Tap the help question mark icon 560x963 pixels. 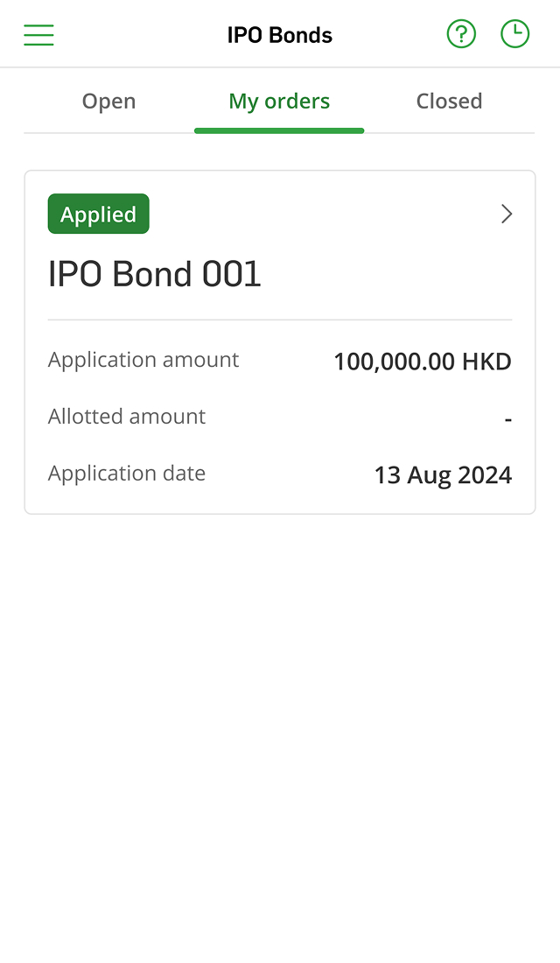461,34
